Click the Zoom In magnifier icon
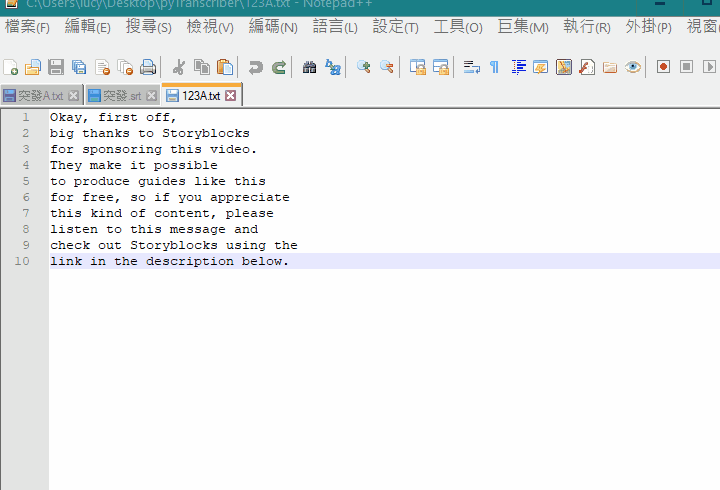720x490 pixels. pyautogui.click(x=364, y=68)
